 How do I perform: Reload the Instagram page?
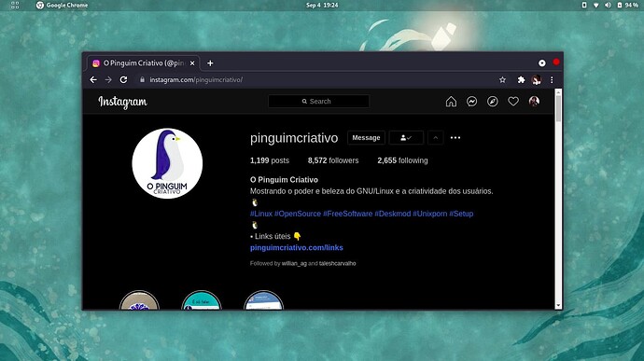[x=123, y=79]
